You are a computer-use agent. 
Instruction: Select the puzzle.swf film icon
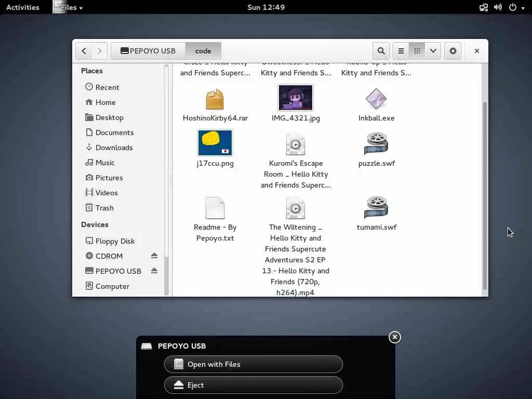376,143
